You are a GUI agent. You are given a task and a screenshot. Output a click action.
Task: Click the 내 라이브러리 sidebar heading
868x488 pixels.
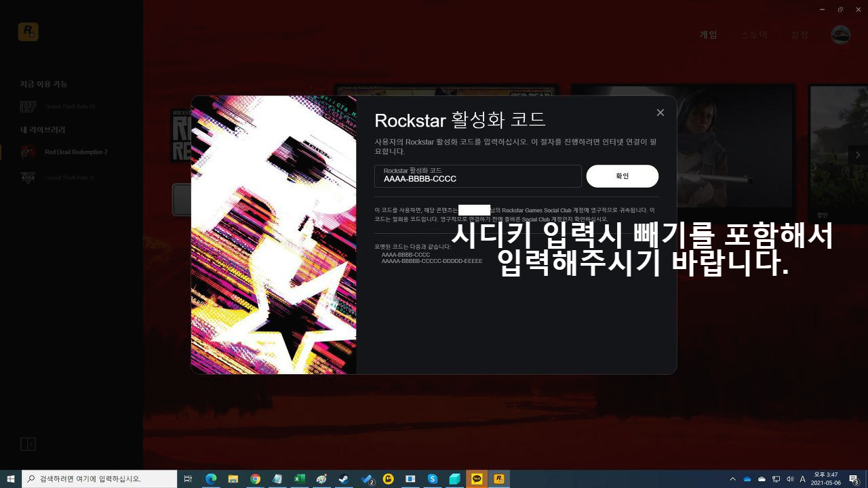pyautogui.click(x=43, y=129)
